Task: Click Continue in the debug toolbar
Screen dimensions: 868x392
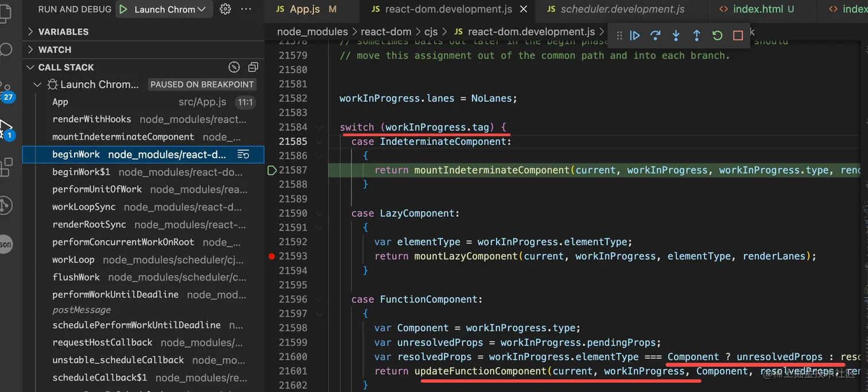Action: [x=634, y=35]
